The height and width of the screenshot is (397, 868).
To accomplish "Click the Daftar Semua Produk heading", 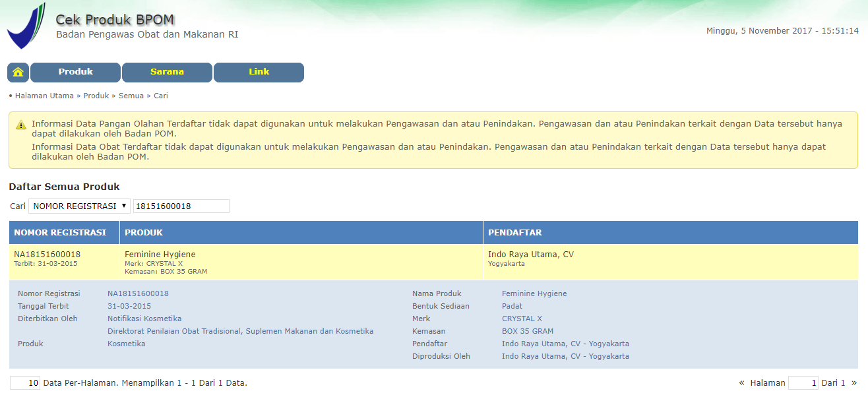I will 64,187.
